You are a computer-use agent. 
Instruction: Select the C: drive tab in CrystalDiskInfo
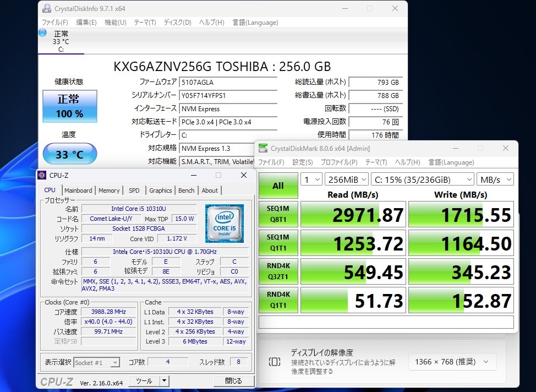tap(61, 41)
